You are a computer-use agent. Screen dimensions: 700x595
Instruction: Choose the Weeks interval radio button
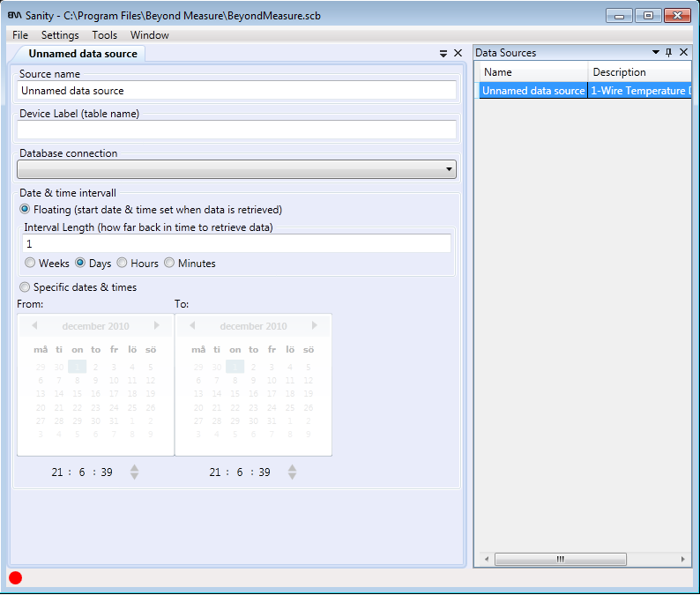(x=30, y=263)
